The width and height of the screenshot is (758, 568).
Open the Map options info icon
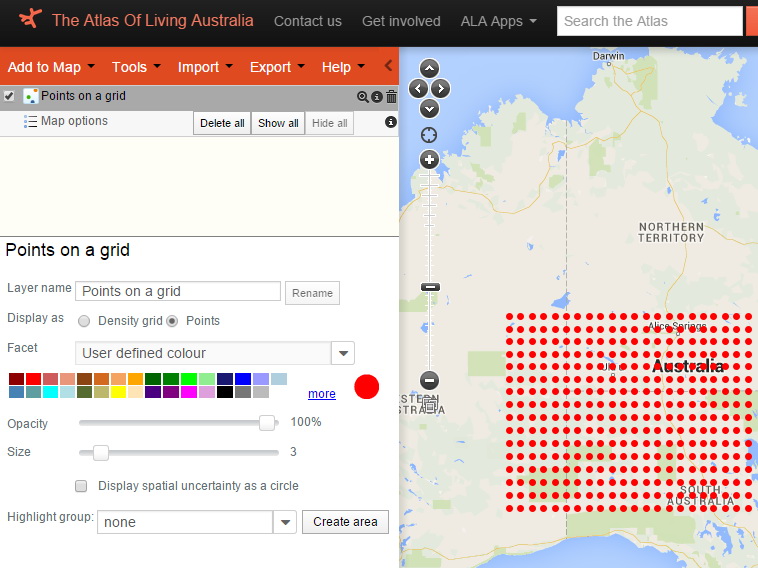tap(391, 122)
